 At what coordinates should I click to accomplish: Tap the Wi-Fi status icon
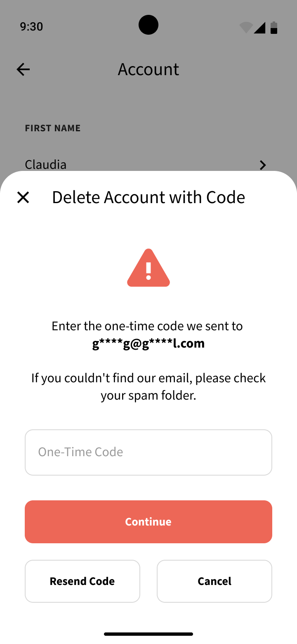click(x=246, y=27)
